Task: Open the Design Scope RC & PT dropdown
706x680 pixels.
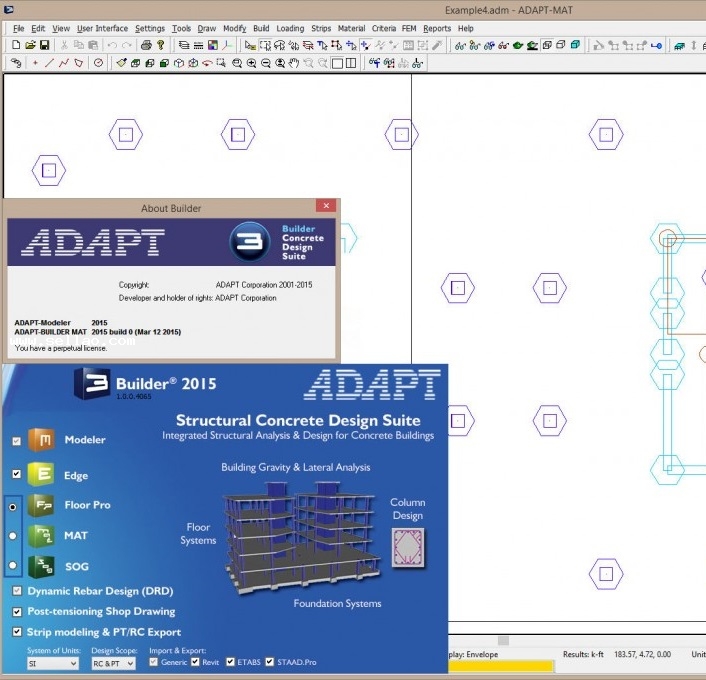Action: click(x=113, y=663)
